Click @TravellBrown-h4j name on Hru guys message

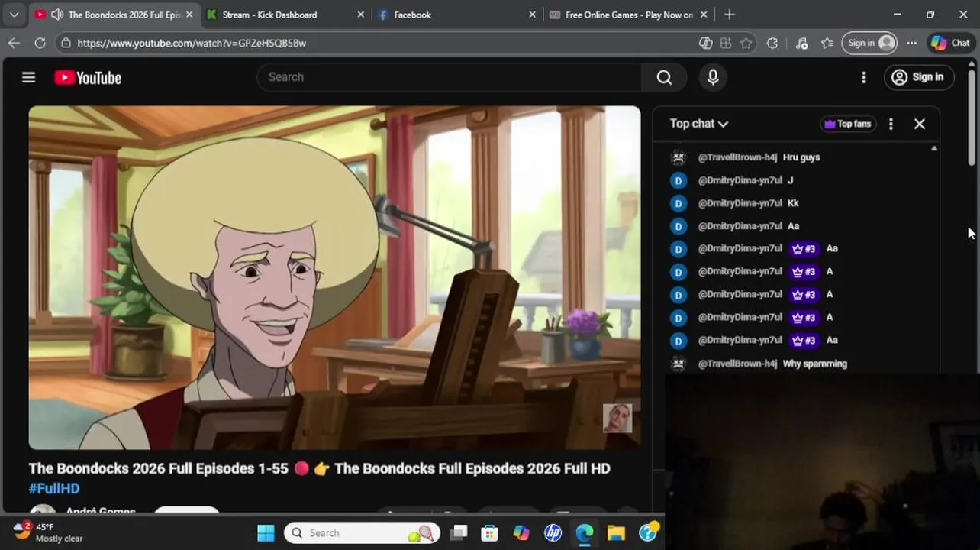click(737, 157)
